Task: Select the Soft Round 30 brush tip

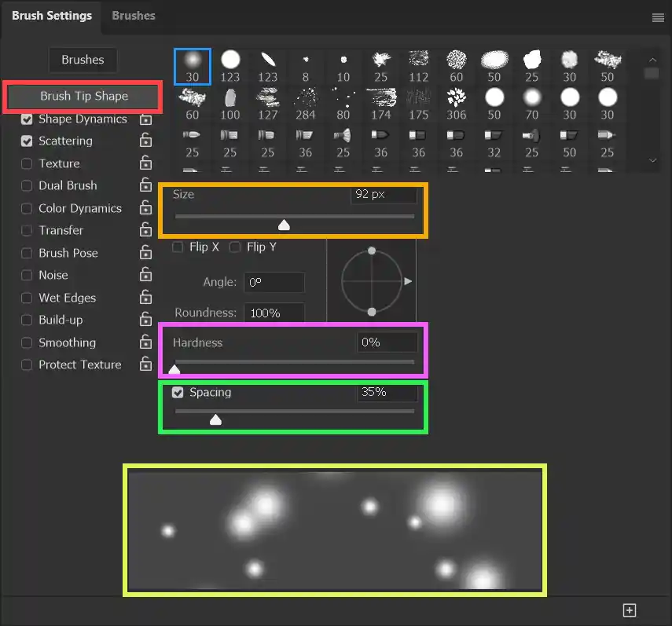Action: click(192, 61)
